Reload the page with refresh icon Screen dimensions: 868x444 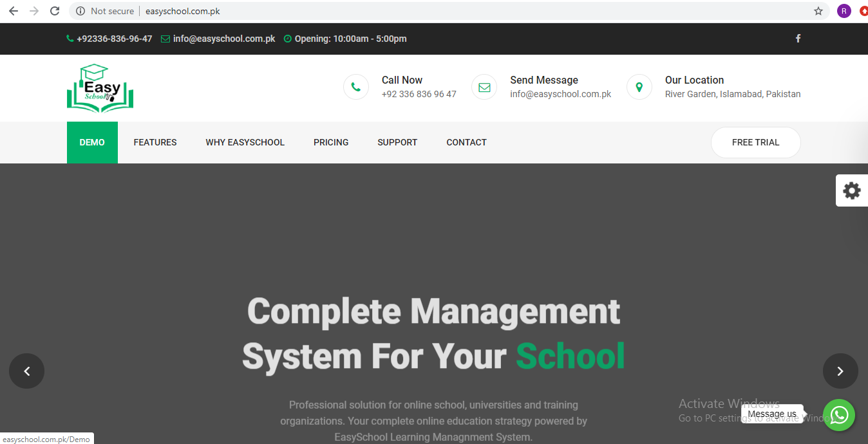point(55,11)
